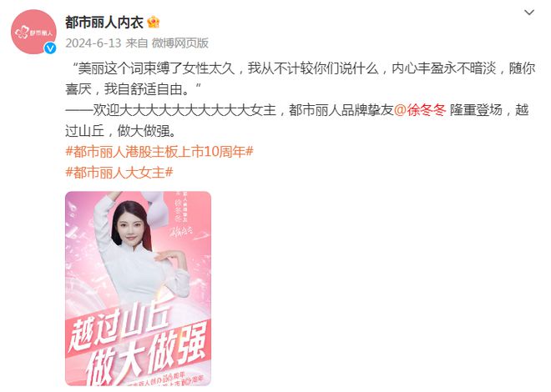
Task: Click the 来自 label before source
Action: [137, 43]
